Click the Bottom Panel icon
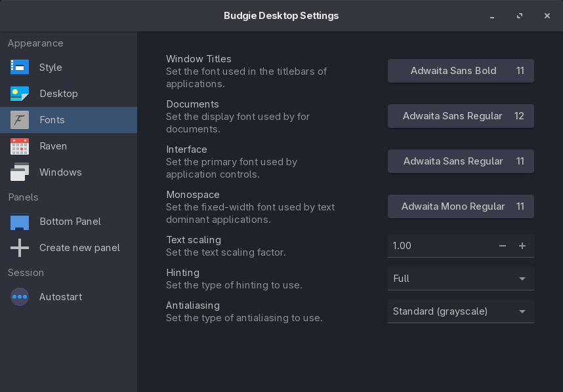 20,222
